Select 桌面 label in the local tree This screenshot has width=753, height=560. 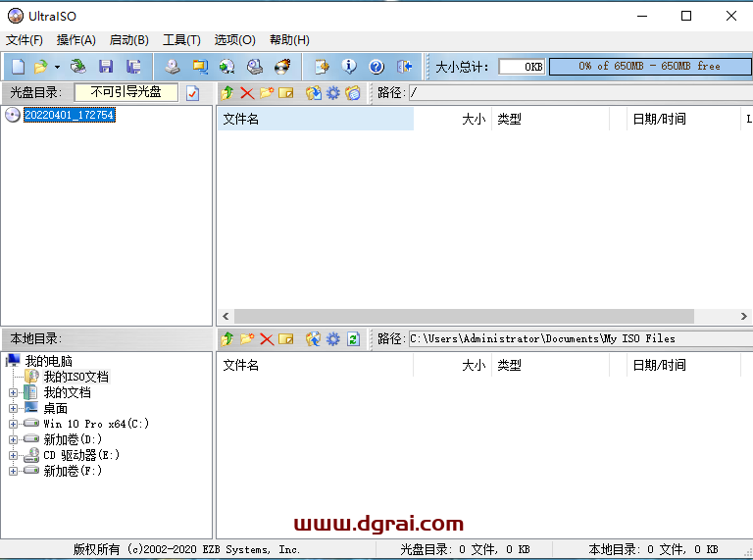[56, 409]
